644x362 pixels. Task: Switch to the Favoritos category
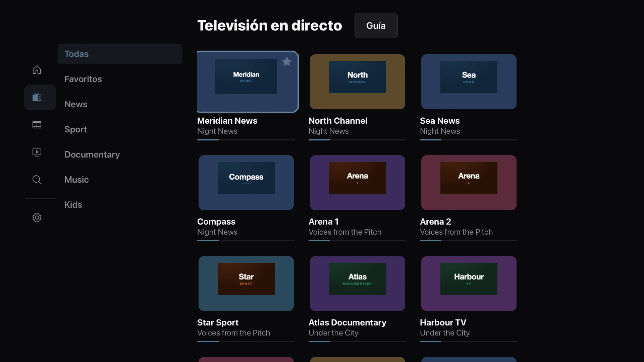pos(120,79)
